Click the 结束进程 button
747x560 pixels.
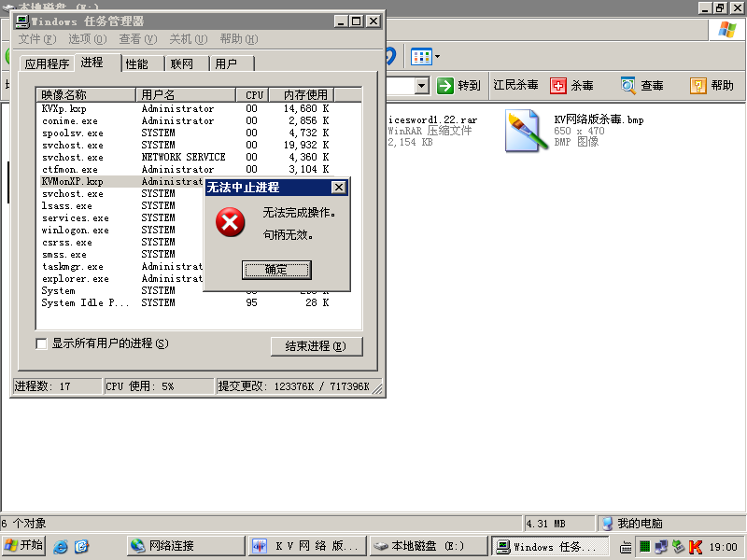coord(317,346)
